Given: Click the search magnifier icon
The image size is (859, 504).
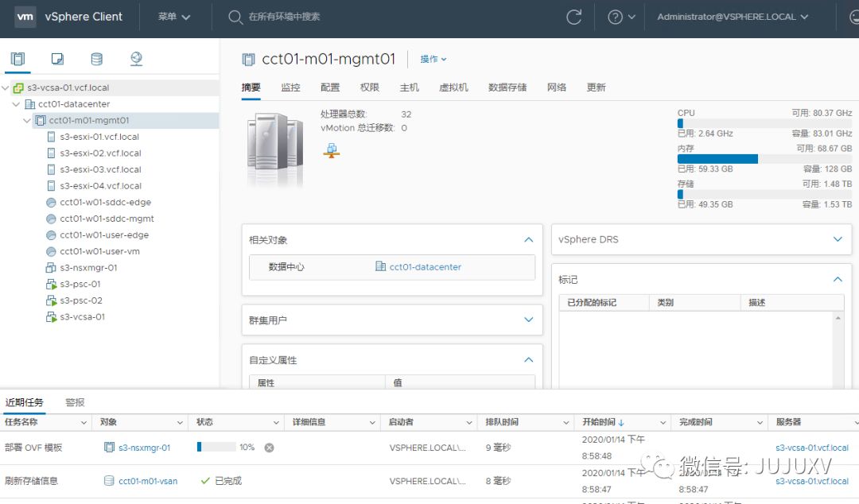Looking at the screenshot, I should pos(235,17).
